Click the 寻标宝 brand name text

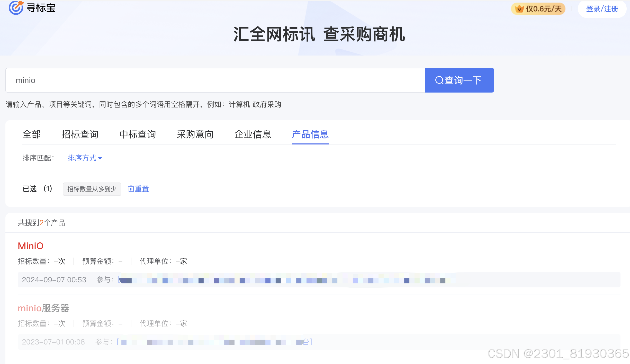coord(41,8)
